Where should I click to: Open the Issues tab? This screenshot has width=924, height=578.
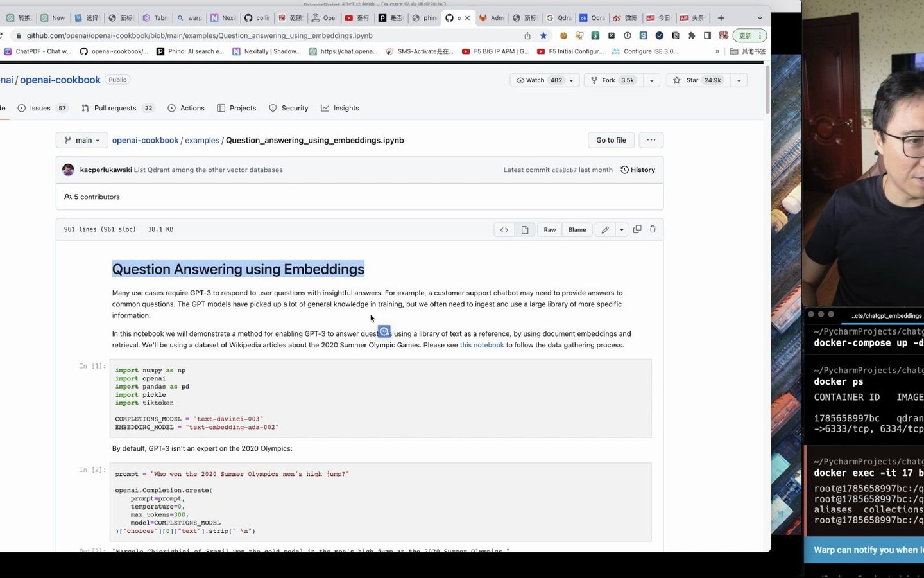(x=42, y=109)
